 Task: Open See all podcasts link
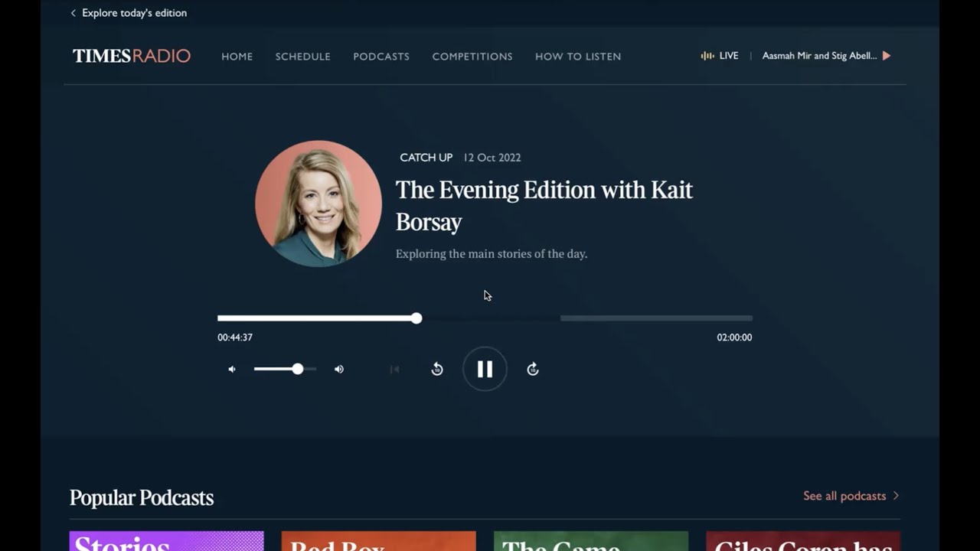pyautogui.click(x=844, y=496)
